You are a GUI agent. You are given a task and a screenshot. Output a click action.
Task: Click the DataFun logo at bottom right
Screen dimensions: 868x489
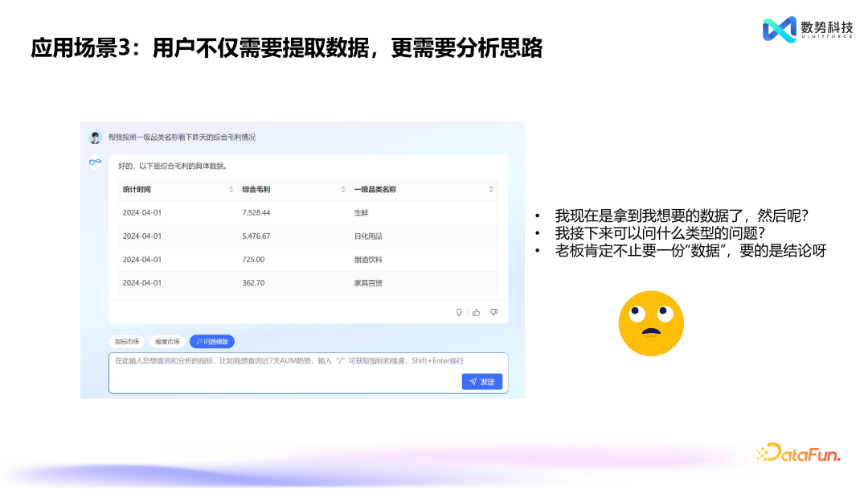coord(798,454)
